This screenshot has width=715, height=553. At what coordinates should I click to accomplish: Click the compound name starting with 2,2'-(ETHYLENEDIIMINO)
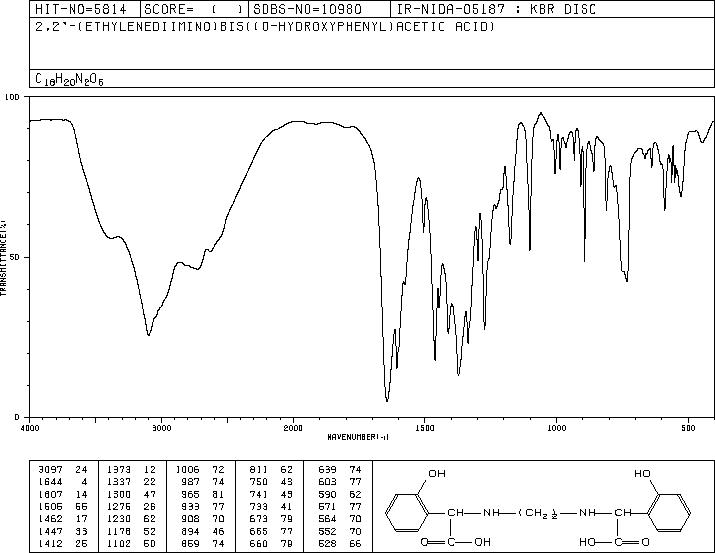point(265,27)
